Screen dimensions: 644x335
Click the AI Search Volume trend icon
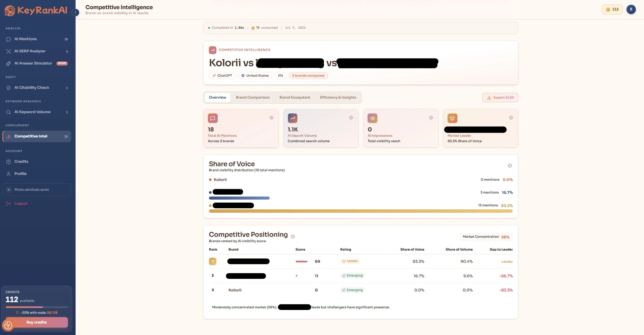[x=293, y=118]
